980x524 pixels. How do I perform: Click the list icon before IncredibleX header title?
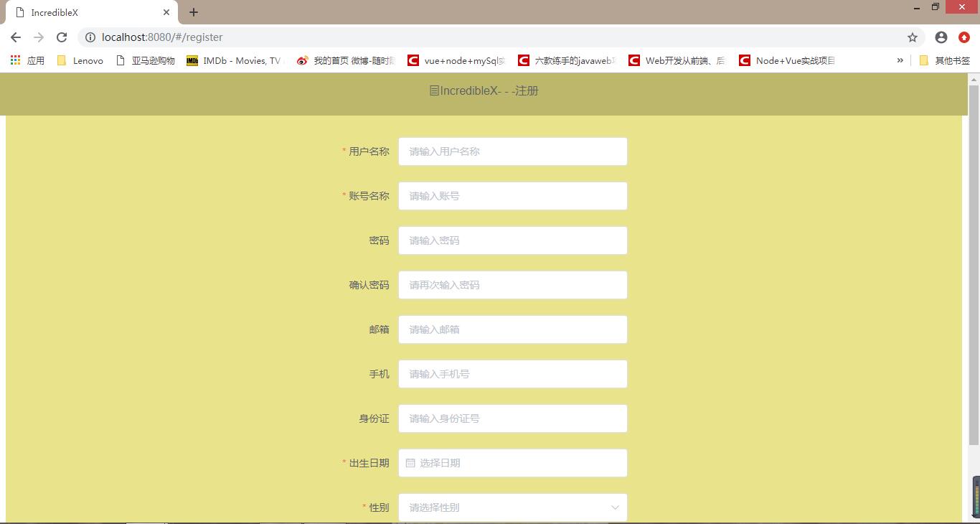(434, 91)
